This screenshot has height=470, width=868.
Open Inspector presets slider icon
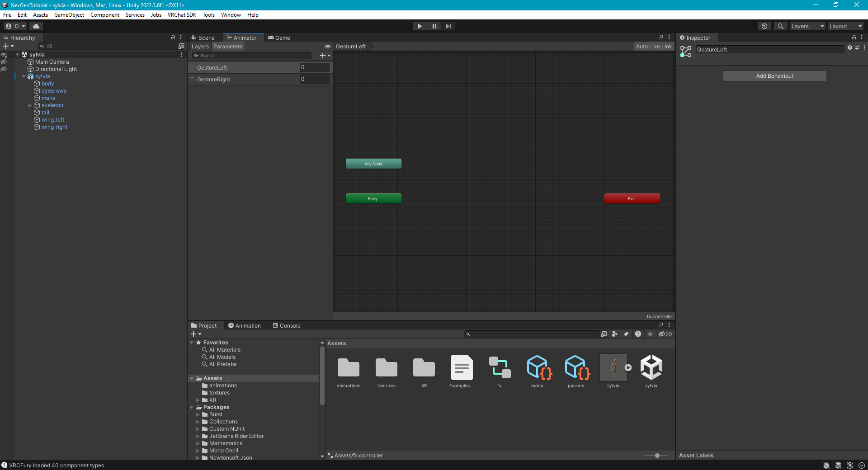coord(857,47)
